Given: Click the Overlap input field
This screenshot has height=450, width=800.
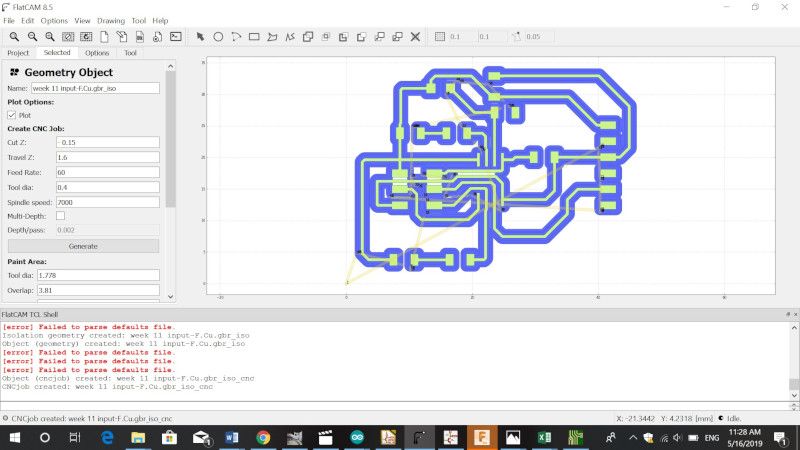Looking at the screenshot, I should [x=98, y=290].
